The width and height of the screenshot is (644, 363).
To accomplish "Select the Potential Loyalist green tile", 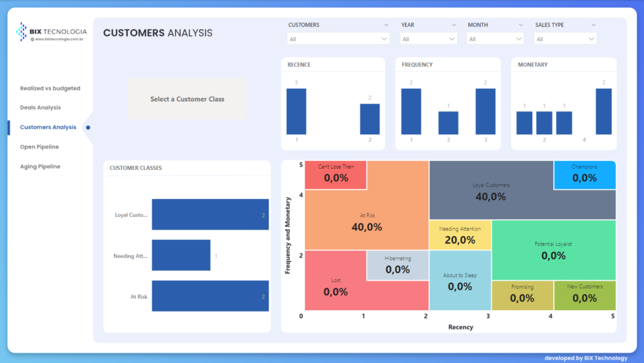I will tap(553, 250).
